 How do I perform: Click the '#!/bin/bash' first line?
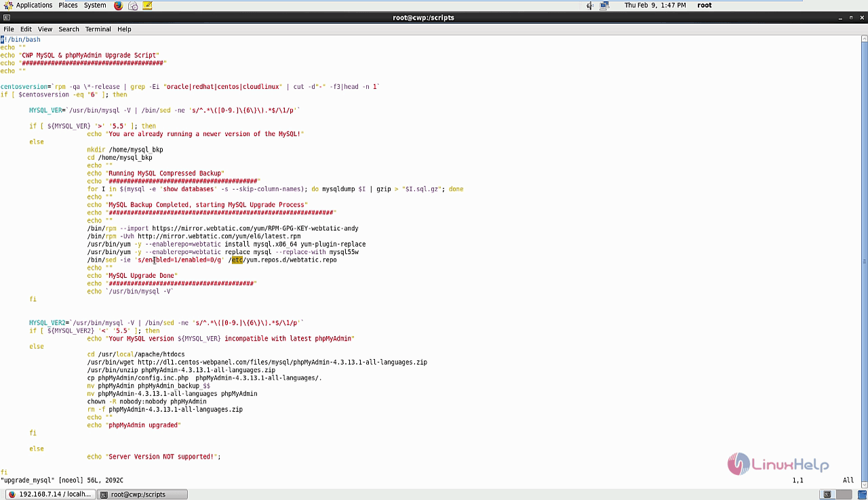point(20,39)
